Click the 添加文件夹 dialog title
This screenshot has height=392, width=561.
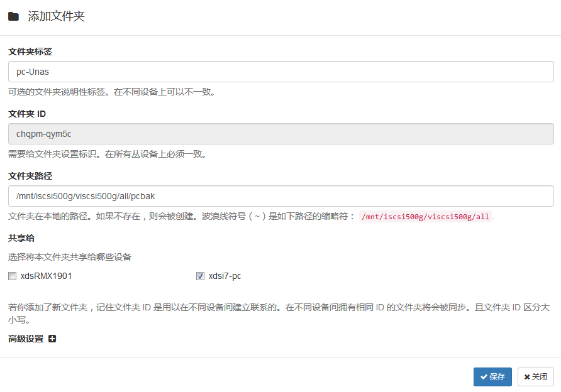coord(56,17)
